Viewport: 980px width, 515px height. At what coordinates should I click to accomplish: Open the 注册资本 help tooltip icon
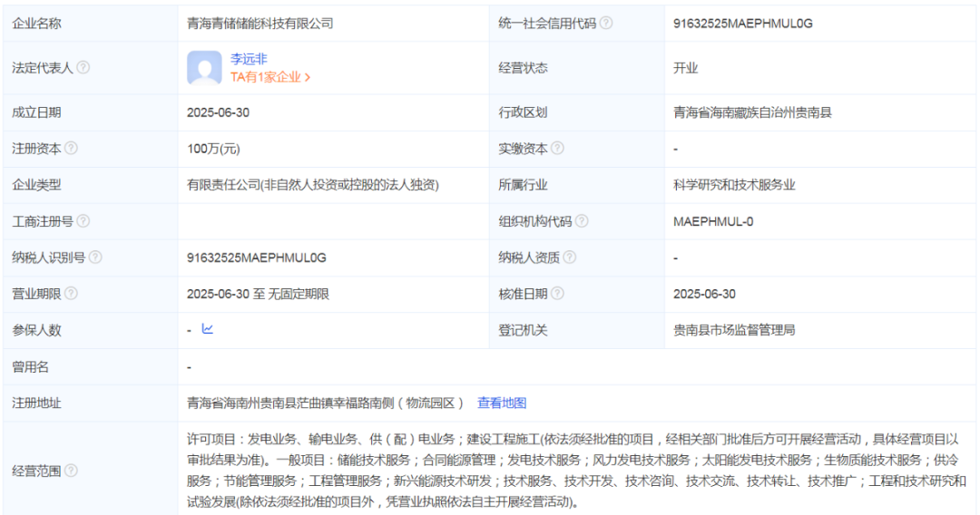(72, 149)
